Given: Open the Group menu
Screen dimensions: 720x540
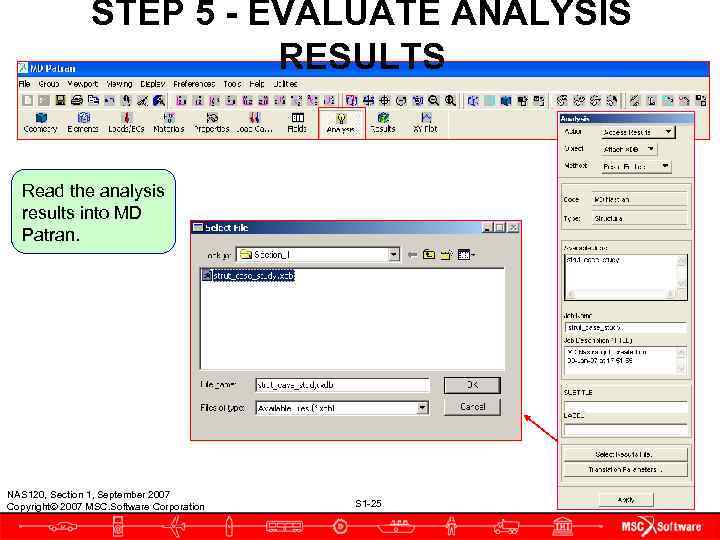Looking at the screenshot, I should [49, 84].
